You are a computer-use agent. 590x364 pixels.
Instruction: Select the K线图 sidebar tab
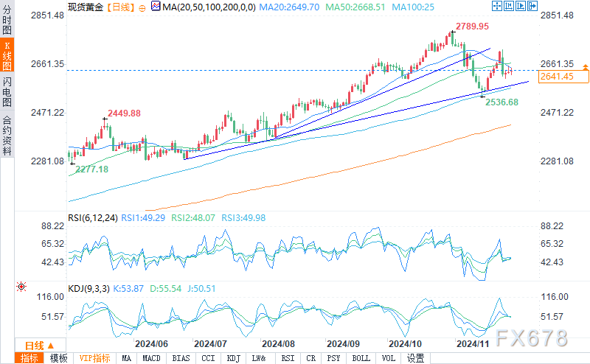[7, 55]
